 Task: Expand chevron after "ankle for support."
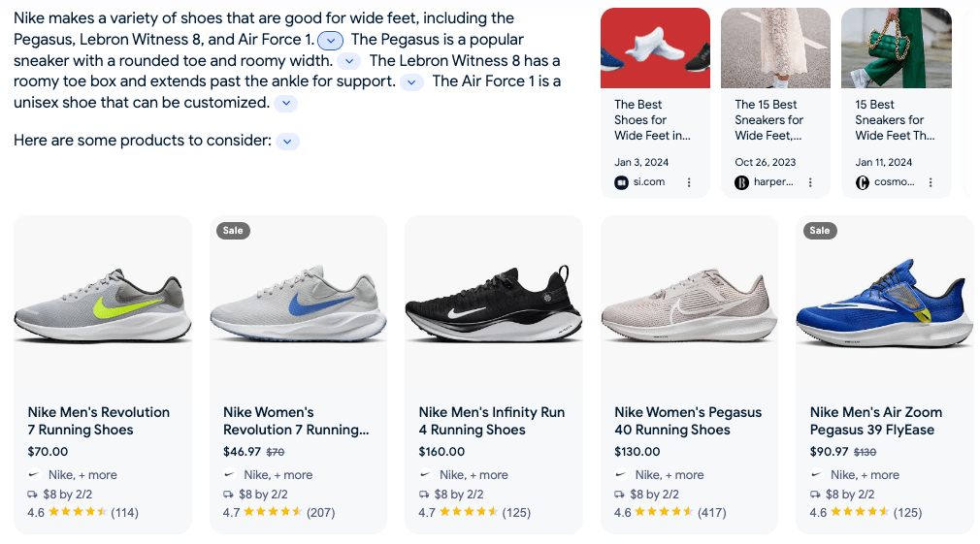click(411, 82)
